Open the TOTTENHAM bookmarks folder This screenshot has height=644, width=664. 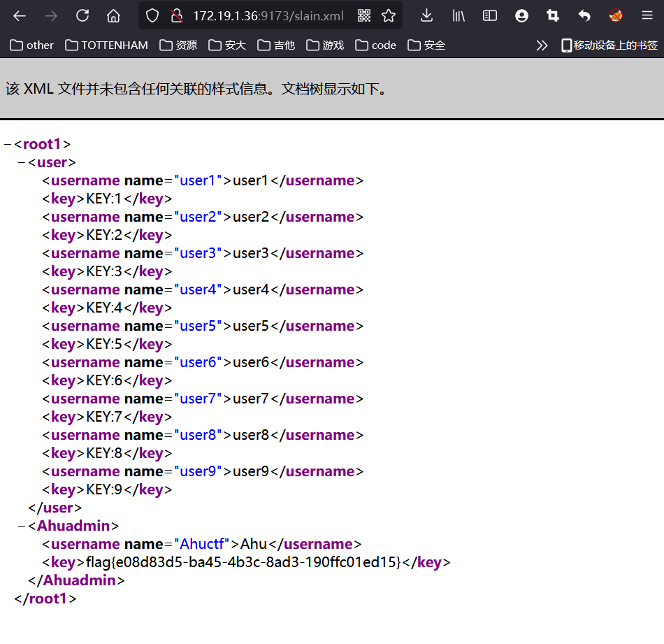[x=107, y=45]
